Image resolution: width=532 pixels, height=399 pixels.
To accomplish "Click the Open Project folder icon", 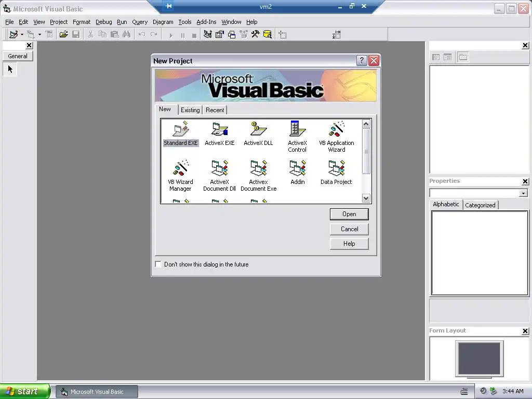I will point(63,34).
